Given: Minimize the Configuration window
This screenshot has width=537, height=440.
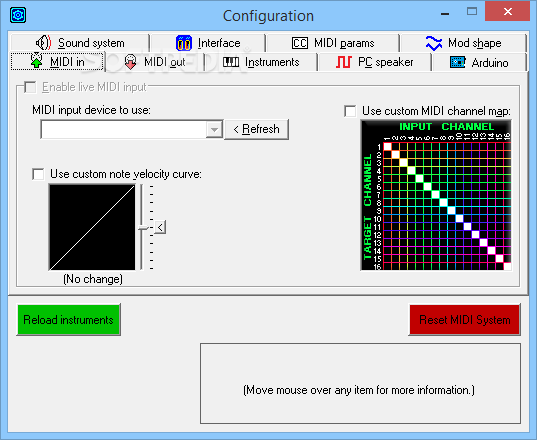Looking at the screenshot, I should 445,14.
